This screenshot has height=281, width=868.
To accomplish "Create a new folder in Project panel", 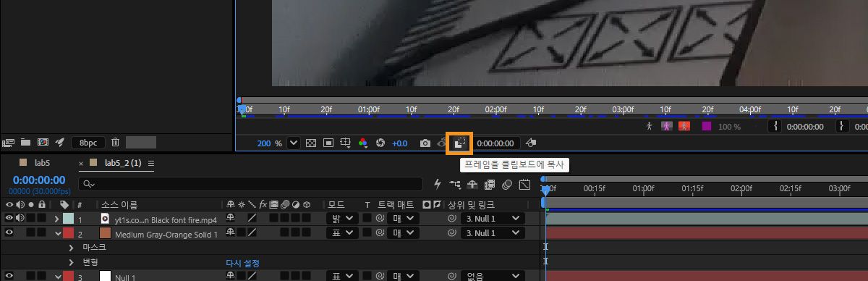I will pyautogui.click(x=26, y=143).
